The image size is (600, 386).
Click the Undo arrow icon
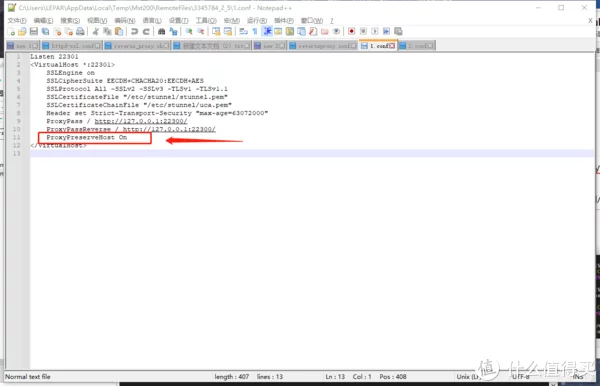pyautogui.click(x=134, y=31)
